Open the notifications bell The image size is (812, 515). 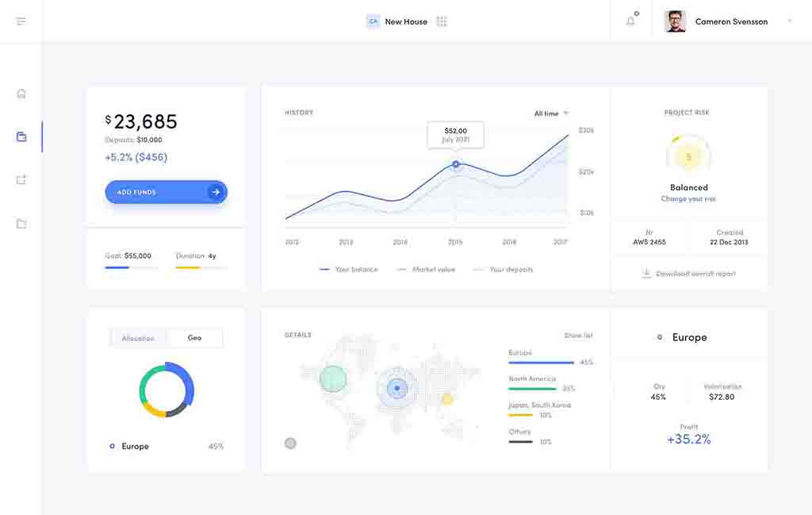click(631, 21)
